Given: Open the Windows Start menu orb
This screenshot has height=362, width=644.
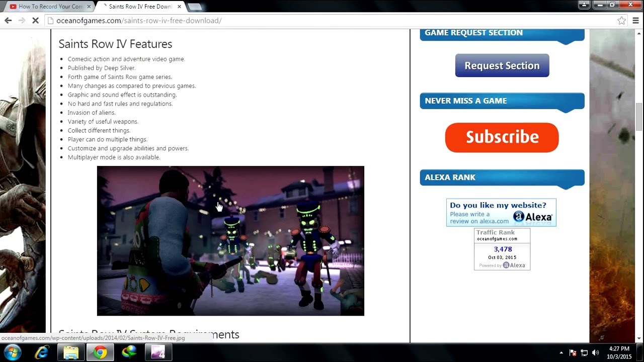Looking at the screenshot, I should coord(12,352).
